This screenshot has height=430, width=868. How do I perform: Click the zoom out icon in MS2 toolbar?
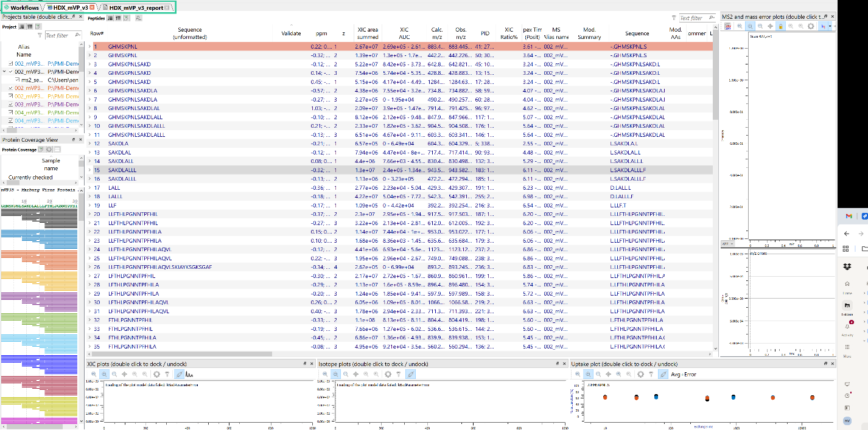tap(760, 26)
